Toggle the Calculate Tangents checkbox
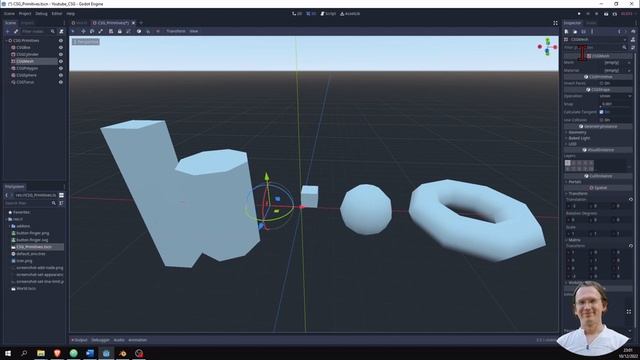 pyautogui.click(x=601, y=112)
